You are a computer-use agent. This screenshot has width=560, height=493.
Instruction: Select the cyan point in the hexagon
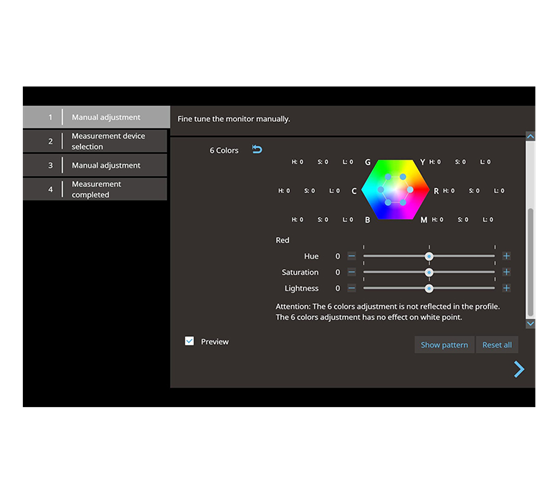(381, 190)
